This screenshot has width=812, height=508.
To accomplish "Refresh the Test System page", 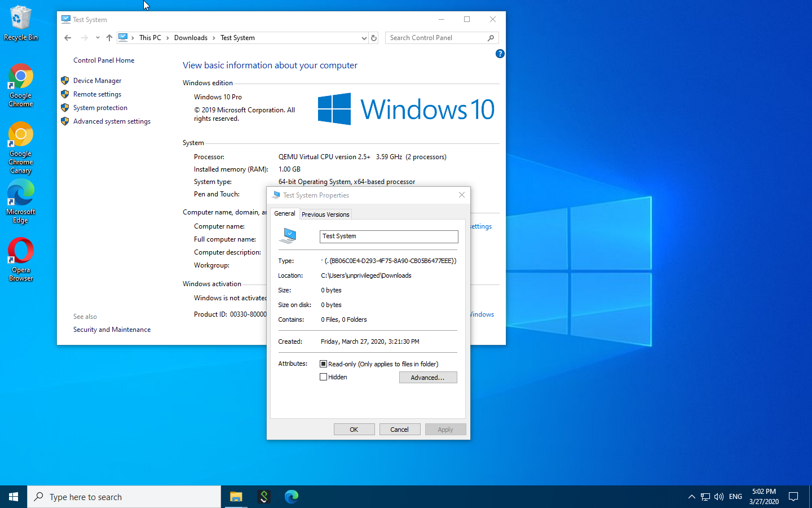I will coord(374,38).
